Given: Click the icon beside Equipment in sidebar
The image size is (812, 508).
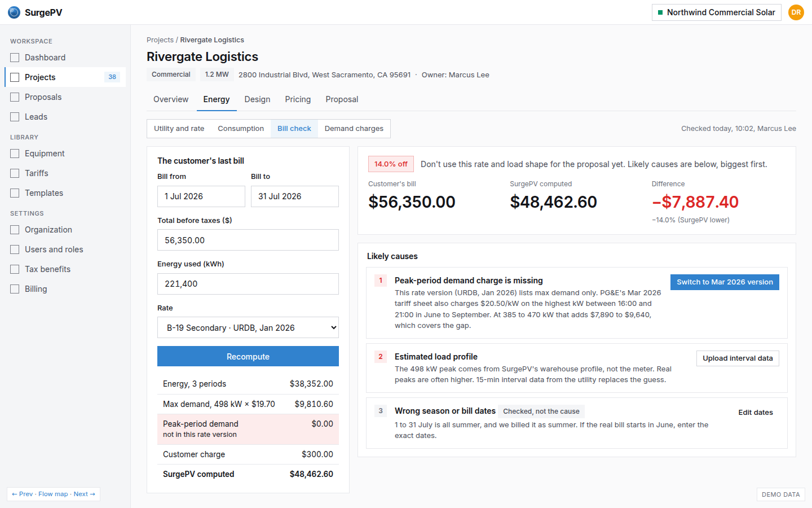Looking at the screenshot, I should [x=15, y=154].
